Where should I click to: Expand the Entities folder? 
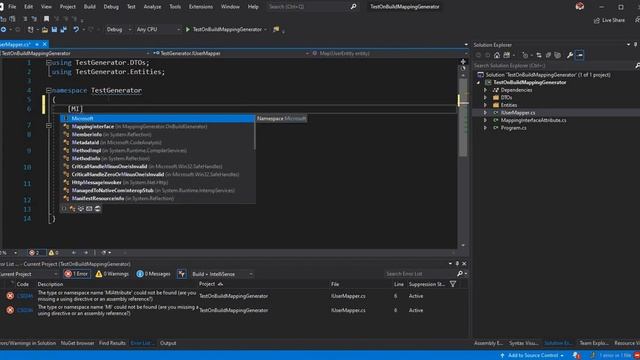(x=485, y=105)
